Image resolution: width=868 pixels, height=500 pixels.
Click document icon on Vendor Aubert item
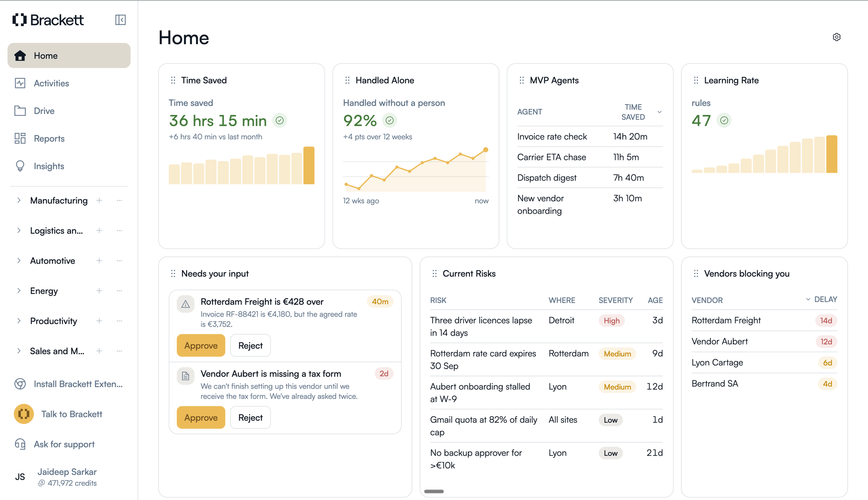[186, 376]
